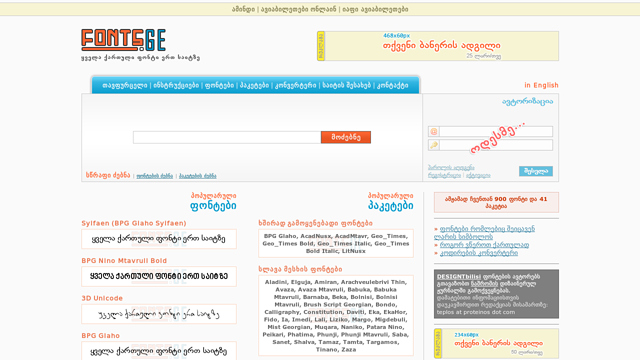Click the user icon in the login username field

click(433, 131)
